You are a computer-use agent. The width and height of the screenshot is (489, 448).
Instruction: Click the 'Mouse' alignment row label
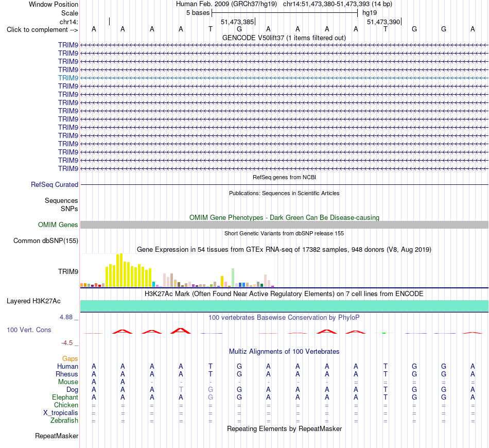tap(68, 382)
